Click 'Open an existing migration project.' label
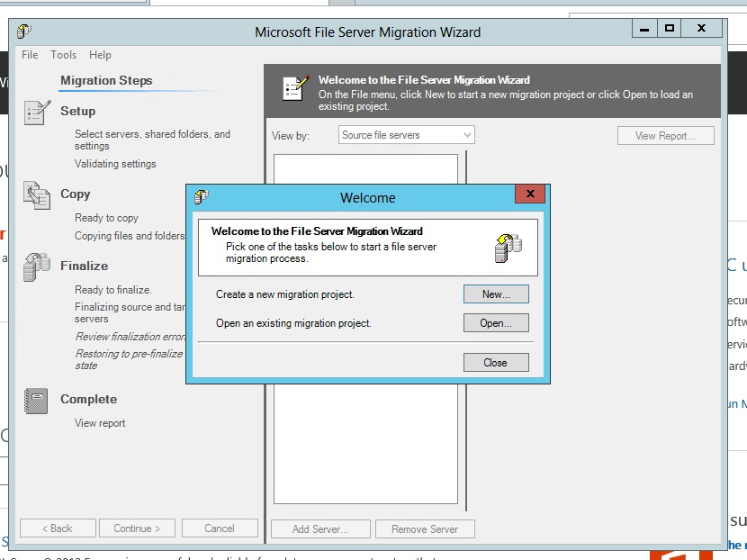 click(293, 323)
